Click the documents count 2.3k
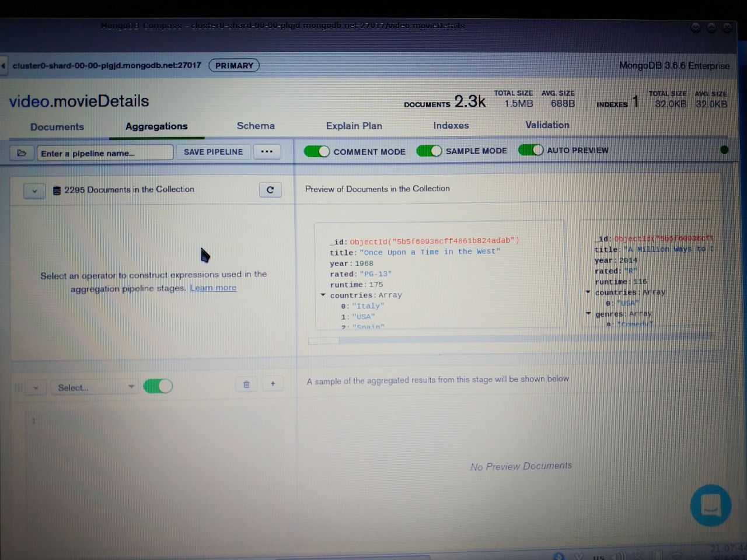Image resolution: width=747 pixels, height=560 pixels. coord(470,101)
